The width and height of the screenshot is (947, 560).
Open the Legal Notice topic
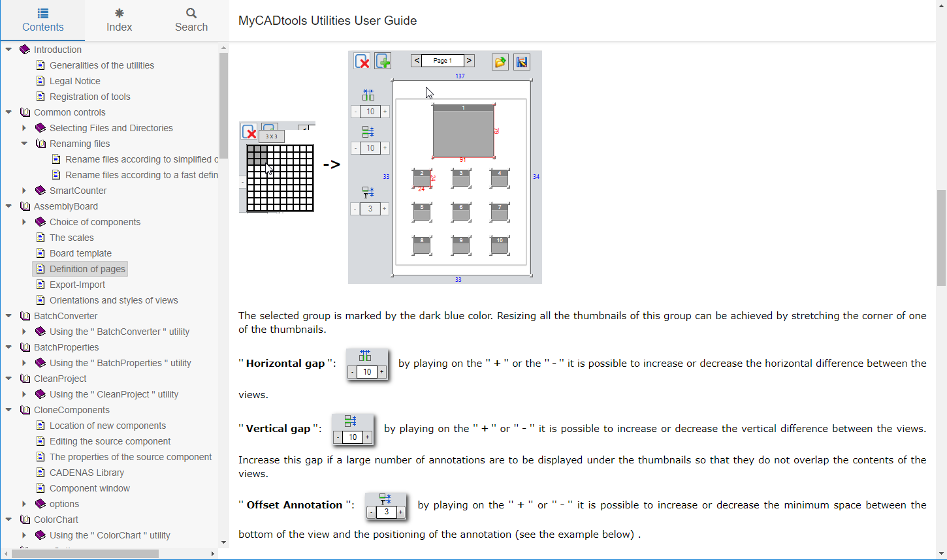75,81
